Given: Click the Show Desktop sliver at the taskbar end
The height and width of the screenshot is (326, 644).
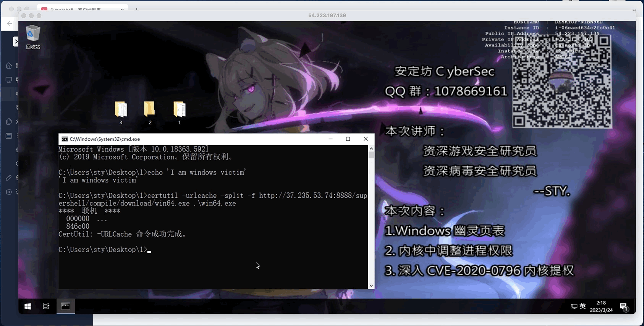Looking at the screenshot, I should coord(634,306).
